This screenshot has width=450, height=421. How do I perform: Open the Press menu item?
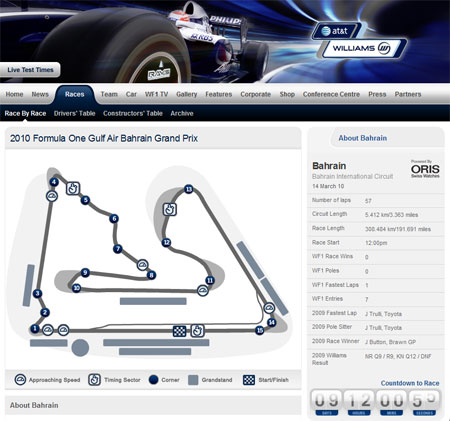coord(377,94)
